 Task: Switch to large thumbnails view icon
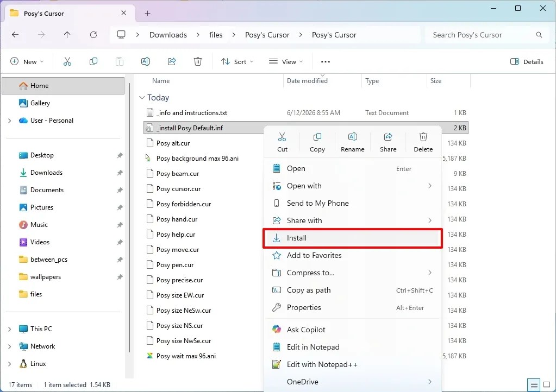pyautogui.click(x=547, y=384)
